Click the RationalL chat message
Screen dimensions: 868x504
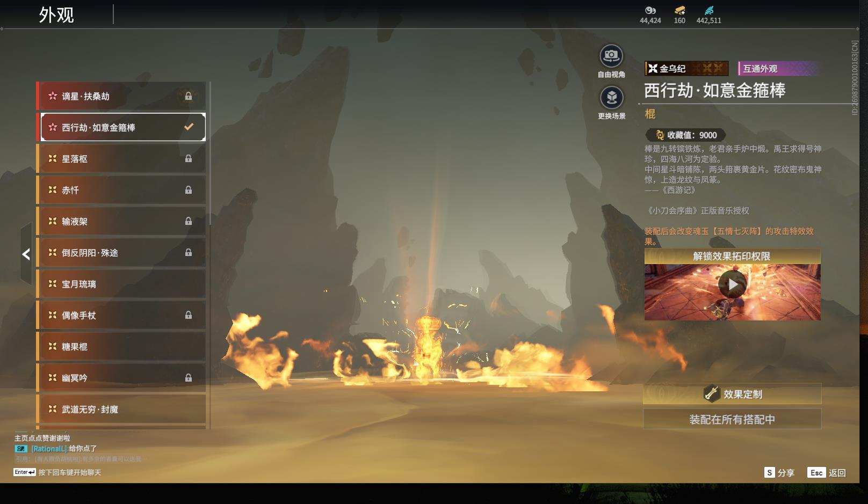coord(64,449)
